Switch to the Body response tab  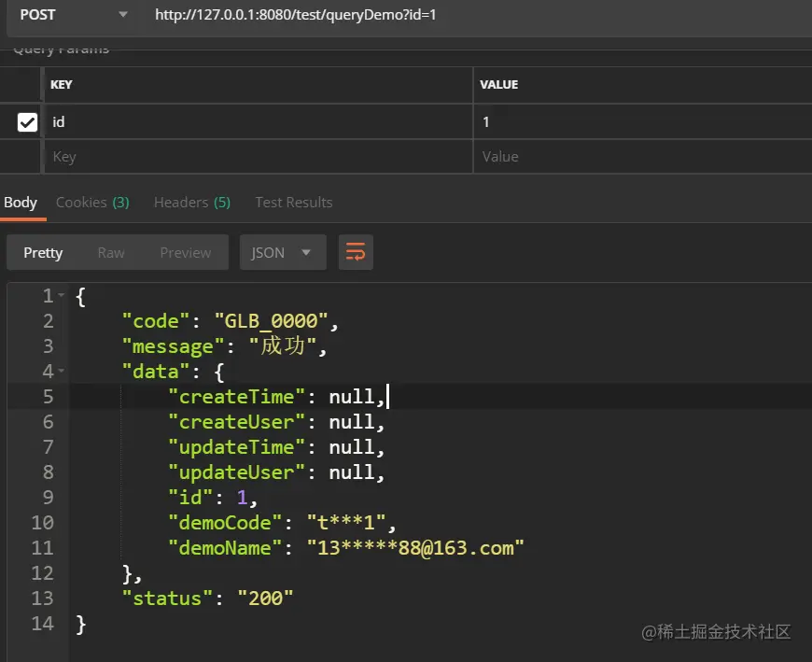click(x=21, y=203)
